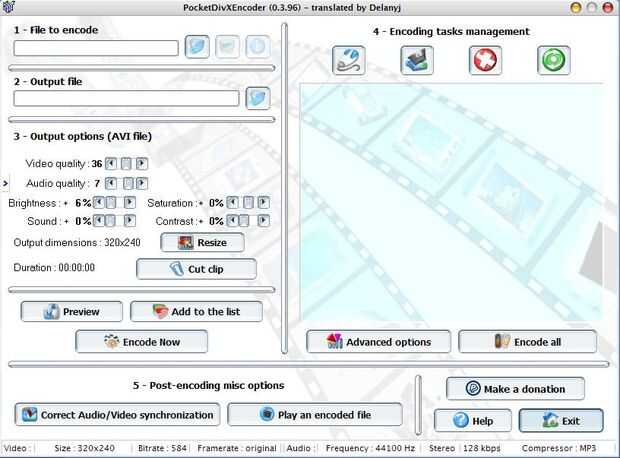This screenshot has width=620, height=458.
Task: Click the Exit button
Action: pyautogui.click(x=561, y=420)
